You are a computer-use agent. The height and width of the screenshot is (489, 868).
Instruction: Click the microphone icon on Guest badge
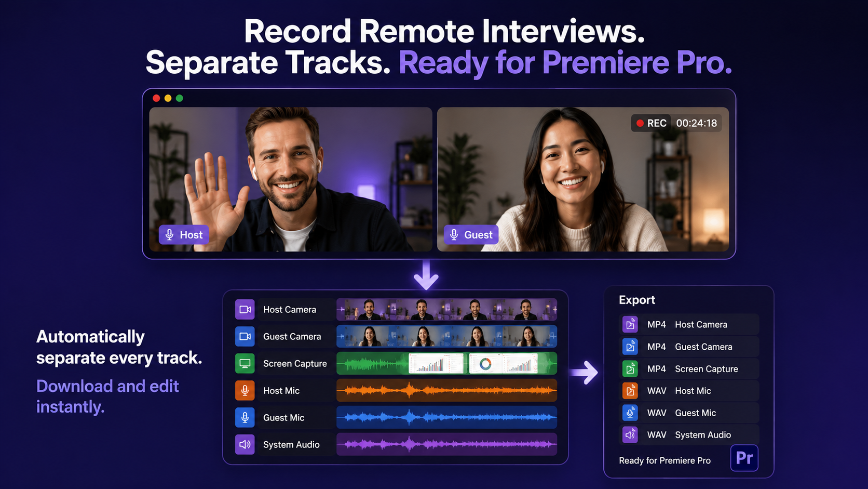pos(454,235)
